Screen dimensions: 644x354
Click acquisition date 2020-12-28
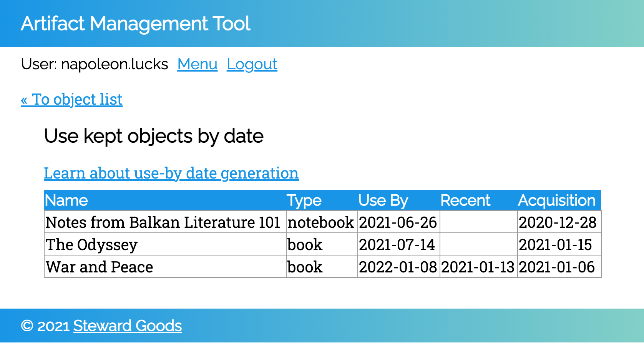pos(557,222)
